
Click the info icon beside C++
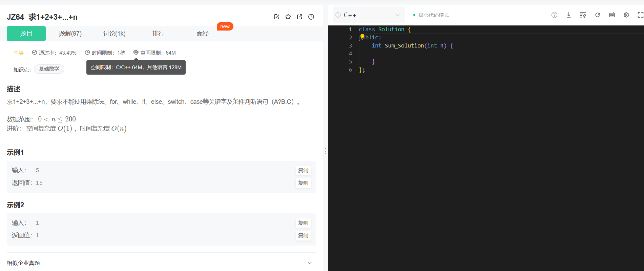tap(338, 15)
